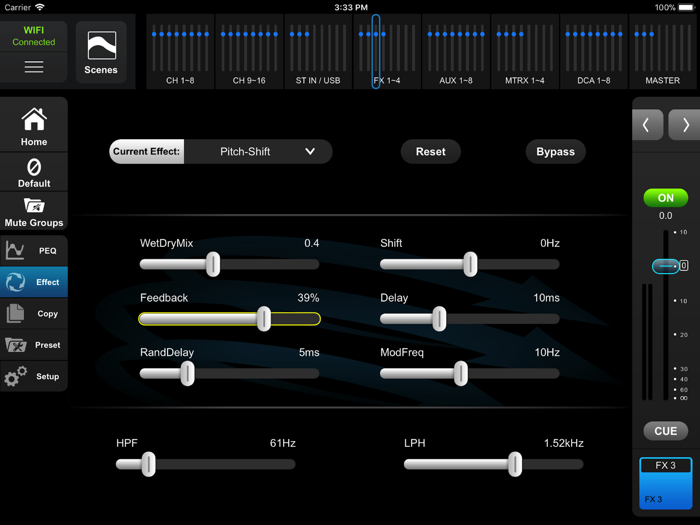Check the WiFi signal icon in status bar
This screenshot has width=700, height=525.
40,7
